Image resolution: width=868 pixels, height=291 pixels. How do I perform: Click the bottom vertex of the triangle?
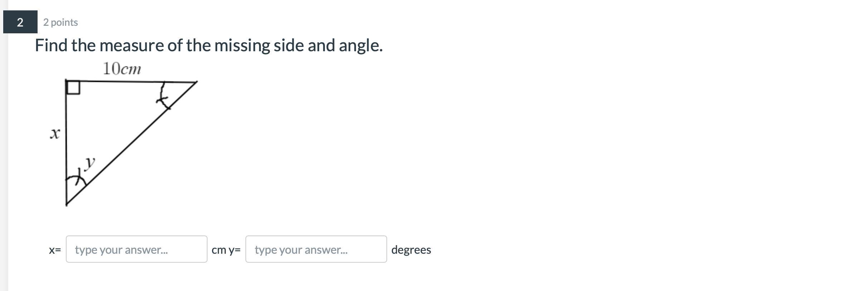[x=67, y=205]
